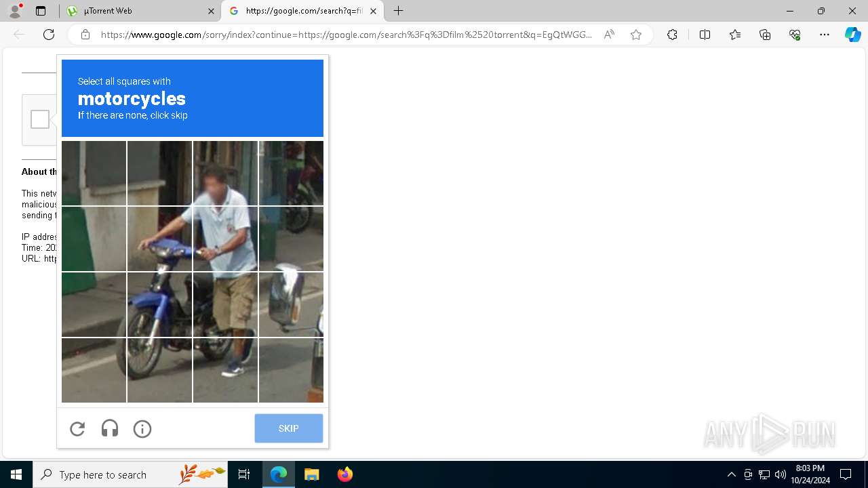Select the tile showing man's sneaker
The height and width of the screenshot is (488, 868).
coord(225,370)
